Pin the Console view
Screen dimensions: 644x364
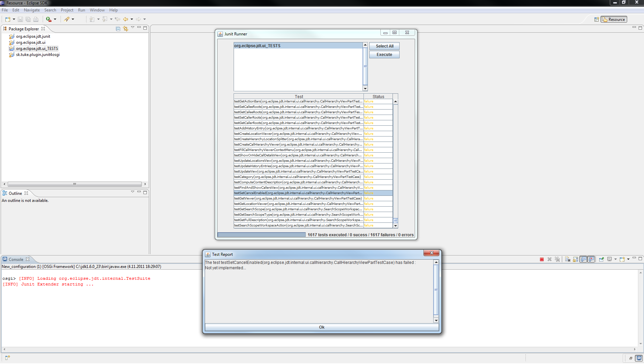pos(601,259)
